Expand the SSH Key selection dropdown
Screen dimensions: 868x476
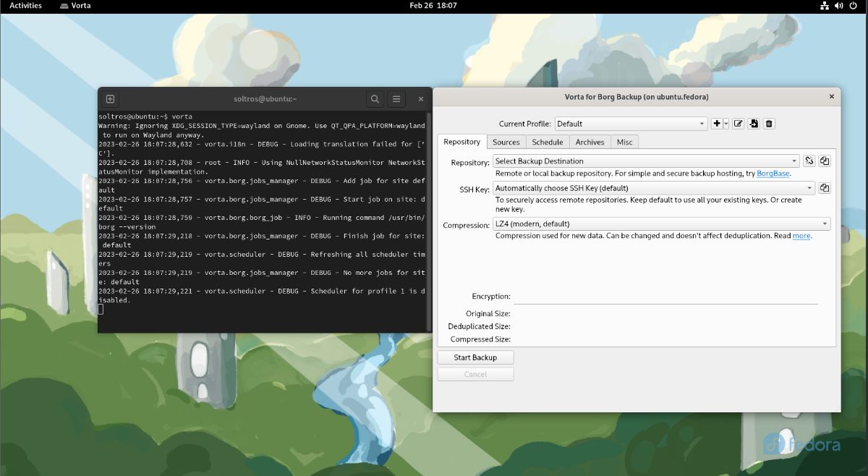point(809,188)
